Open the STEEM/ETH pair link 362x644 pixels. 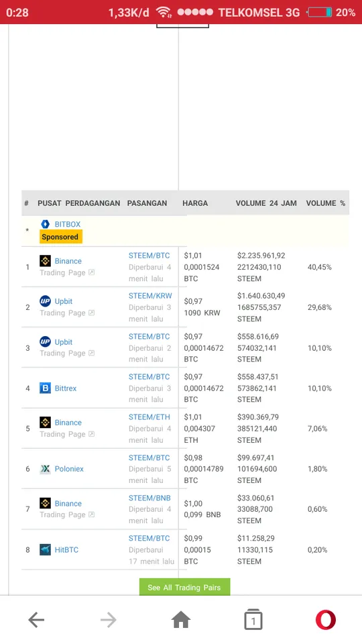click(149, 417)
